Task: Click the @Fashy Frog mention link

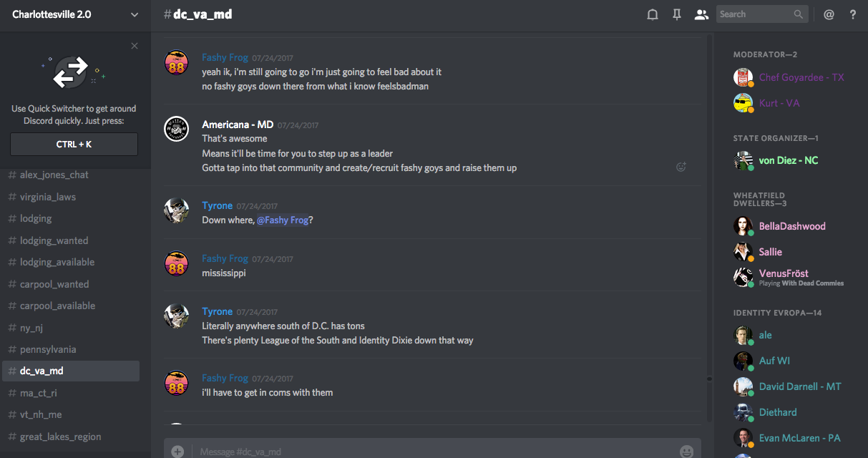Action: pyautogui.click(x=283, y=220)
